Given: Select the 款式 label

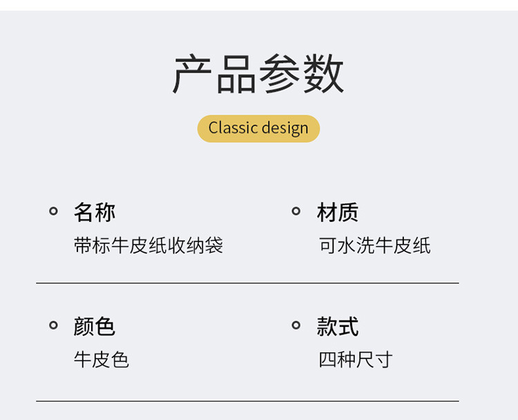Looking at the screenshot, I should coord(338,326).
